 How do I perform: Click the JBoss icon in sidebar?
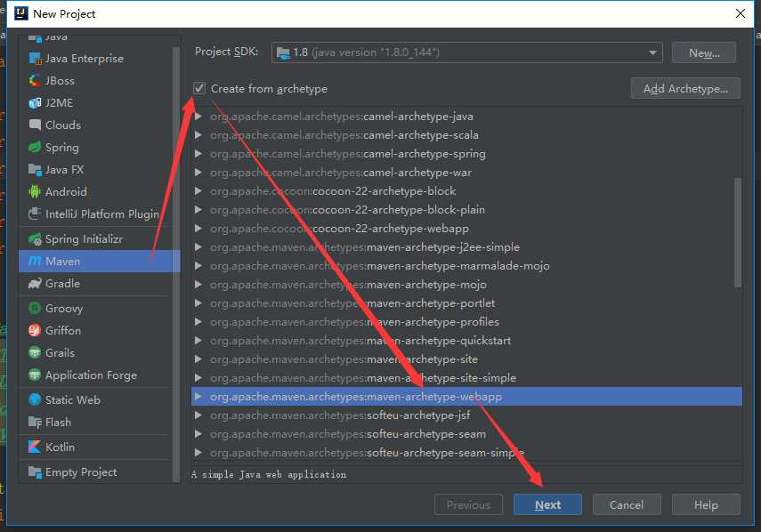[35, 80]
